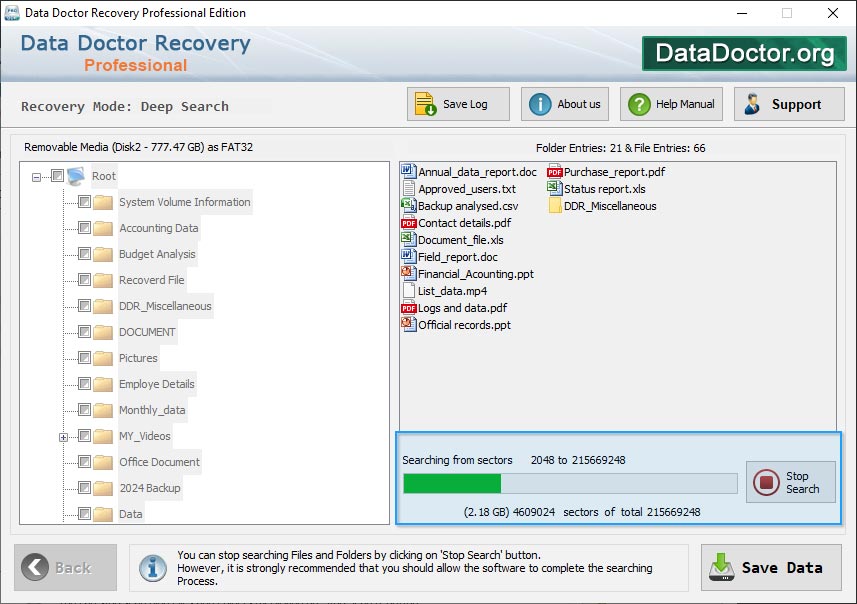Minimize the Data Doctor Recovery window

pos(742,13)
